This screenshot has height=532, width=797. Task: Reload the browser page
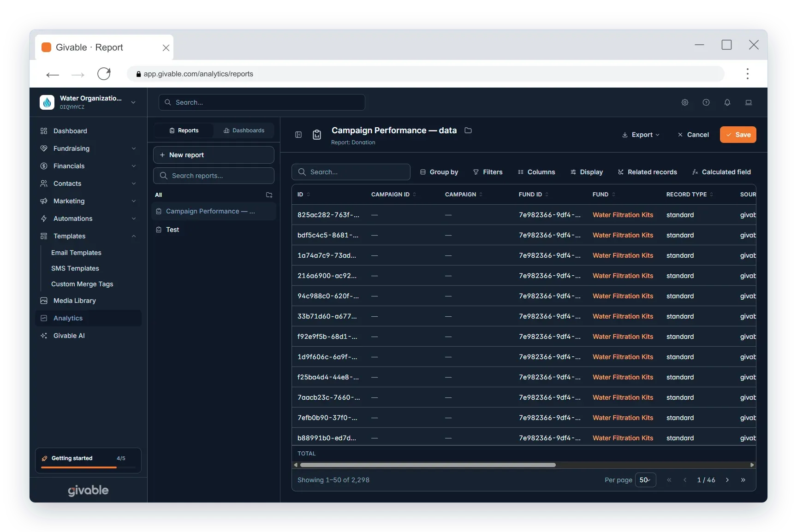click(x=104, y=74)
